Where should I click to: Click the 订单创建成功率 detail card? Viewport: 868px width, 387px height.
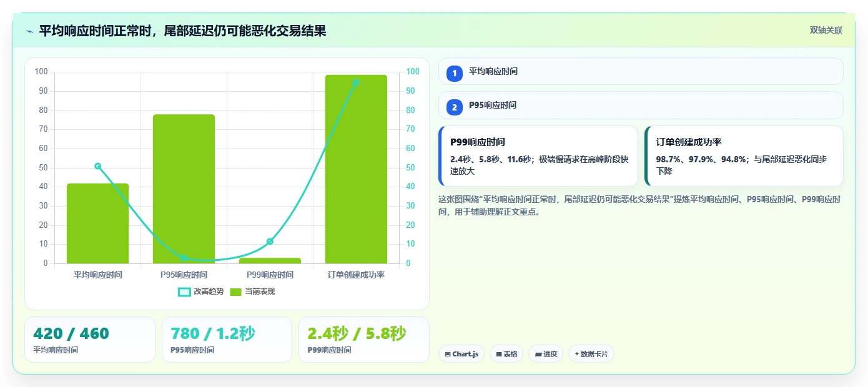click(x=744, y=156)
